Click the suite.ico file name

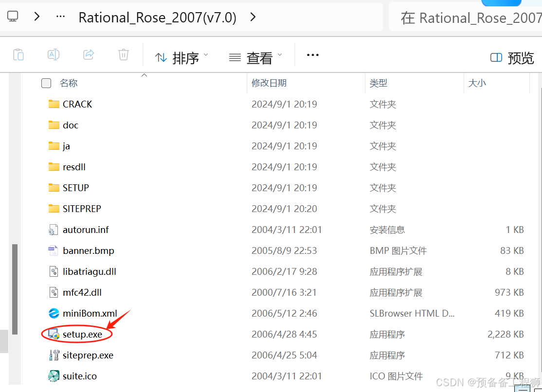click(80, 376)
